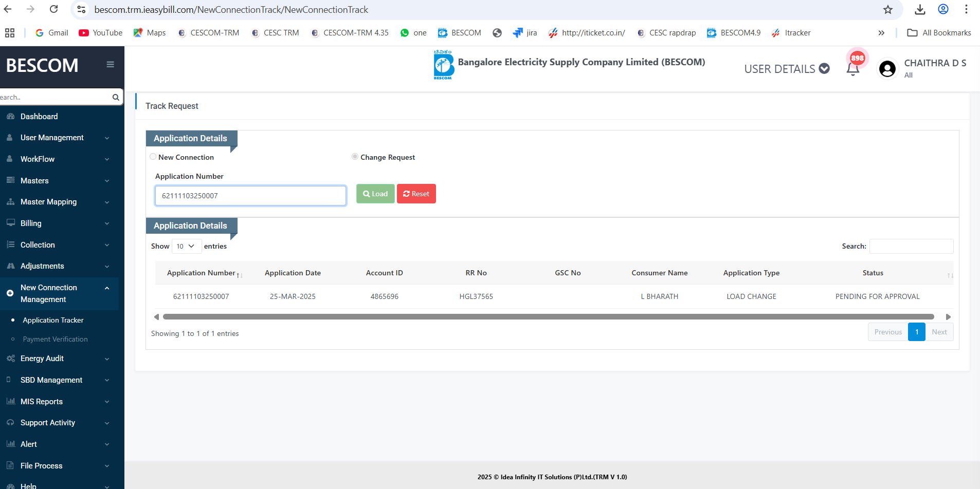980x489 pixels.
Task: Open the apps grid icon in bookmarks bar
Action: click(x=10, y=33)
